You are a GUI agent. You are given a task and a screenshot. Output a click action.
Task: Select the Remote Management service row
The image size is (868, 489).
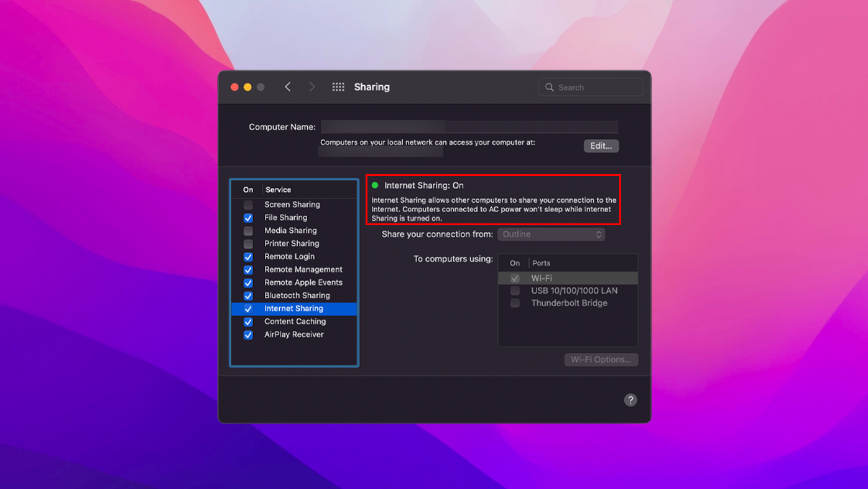pos(294,270)
